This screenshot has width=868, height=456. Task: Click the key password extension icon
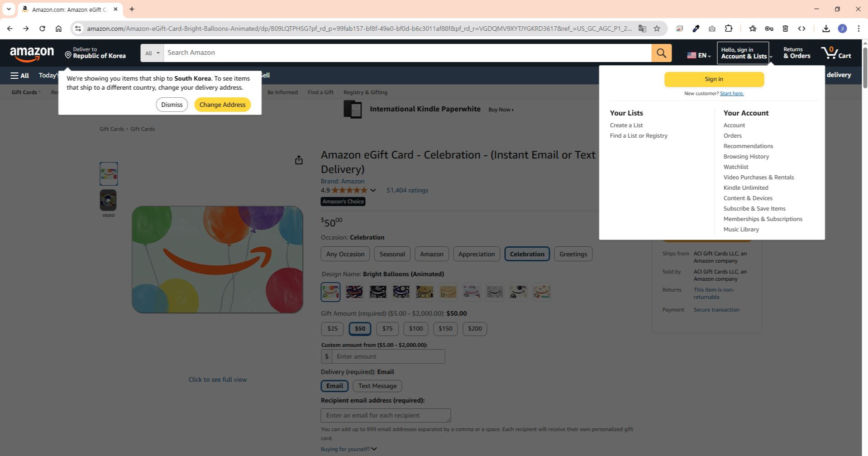pos(769,29)
